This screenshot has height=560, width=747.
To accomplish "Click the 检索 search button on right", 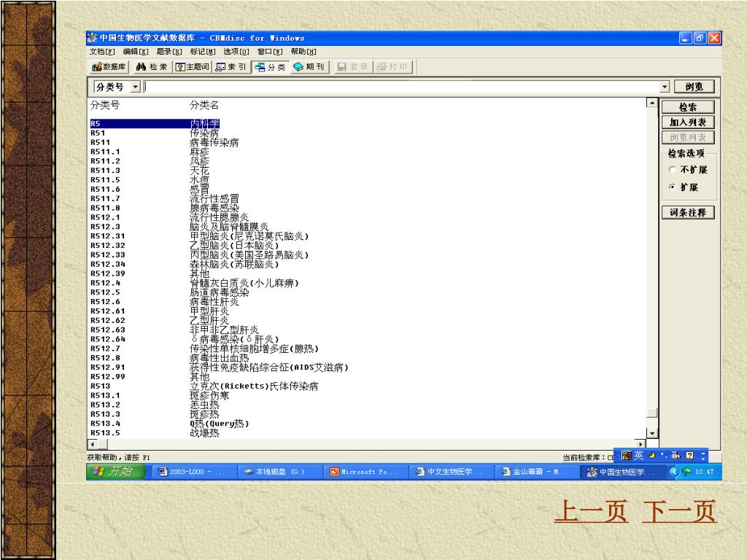I will tap(688, 107).
